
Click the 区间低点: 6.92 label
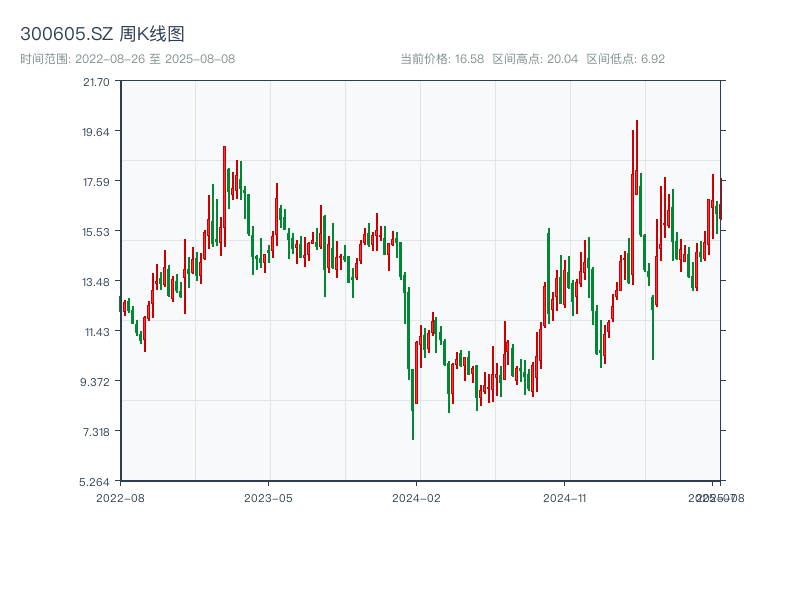pos(626,59)
